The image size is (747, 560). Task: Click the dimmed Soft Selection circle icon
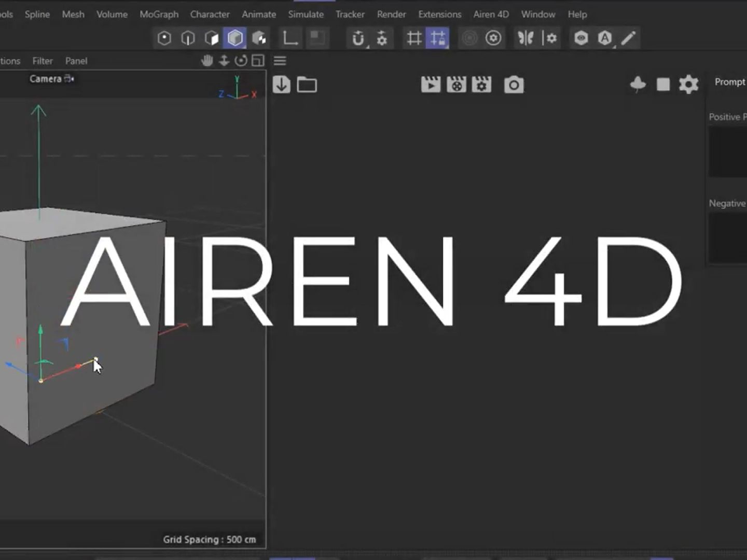pyautogui.click(x=469, y=38)
